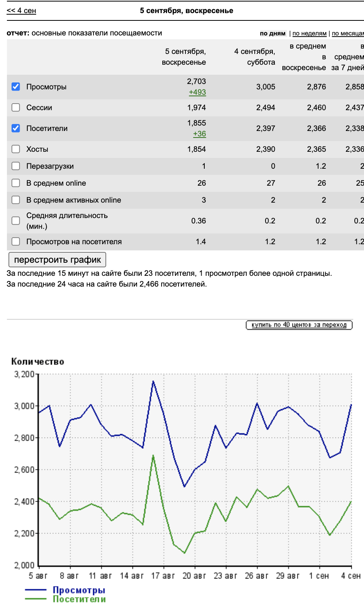The image size is (364, 614).
Task: Click the 3,200 y-axis label
Action: click(x=24, y=374)
